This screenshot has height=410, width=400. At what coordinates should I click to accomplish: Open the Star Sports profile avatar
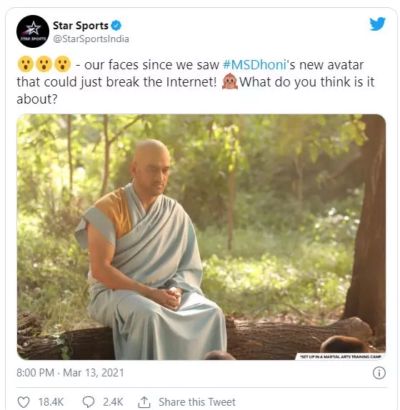click(33, 31)
